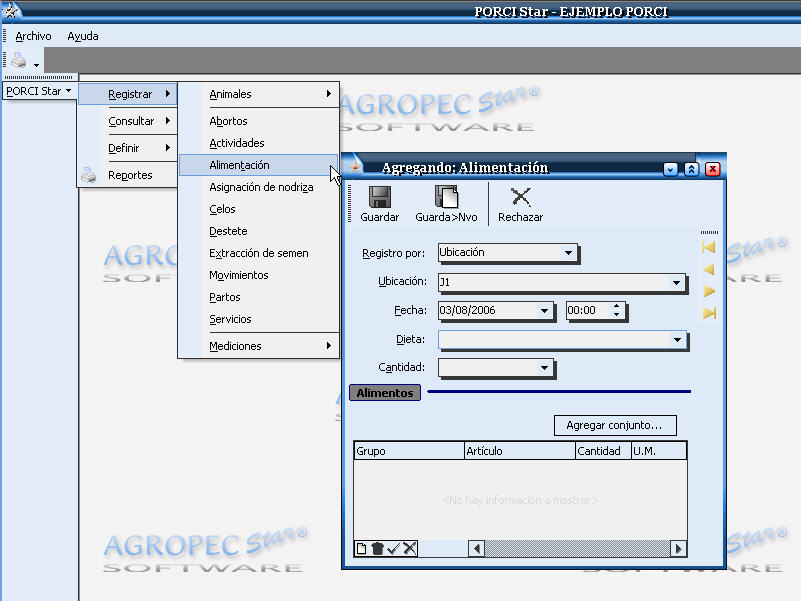This screenshot has width=801, height=601.
Task: Open the Registro por dropdown
Action: click(568, 253)
